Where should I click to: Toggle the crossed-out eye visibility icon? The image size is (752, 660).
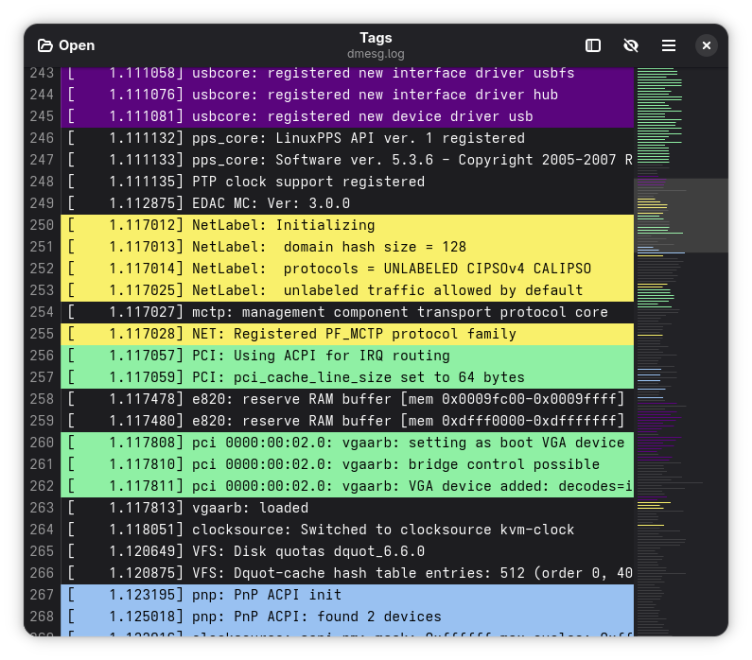point(630,45)
